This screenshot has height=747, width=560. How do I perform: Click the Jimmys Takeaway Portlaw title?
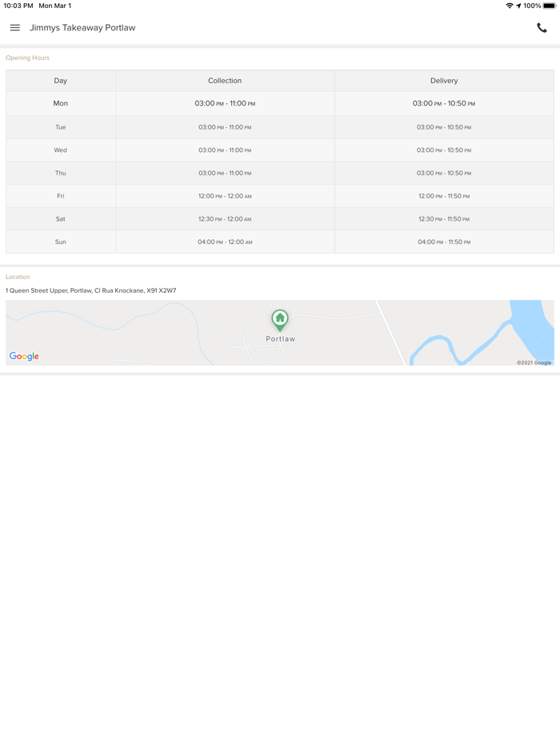pyautogui.click(x=82, y=28)
